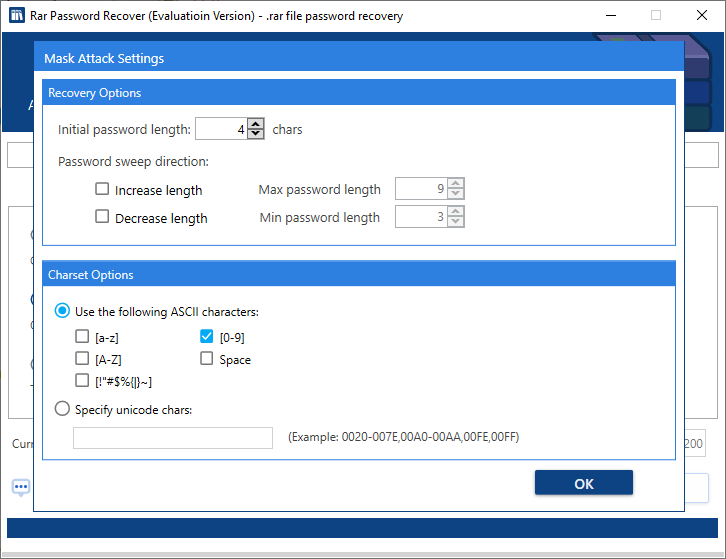This screenshot has width=726, height=559.
Task: Lower Min password length with down arrow
Action: 456,221
